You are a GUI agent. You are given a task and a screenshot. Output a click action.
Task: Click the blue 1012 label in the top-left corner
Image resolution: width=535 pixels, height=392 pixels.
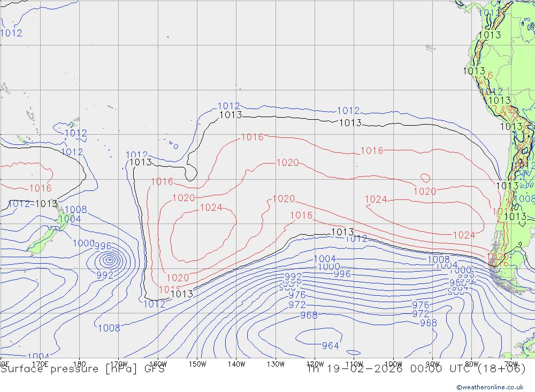click(x=11, y=33)
